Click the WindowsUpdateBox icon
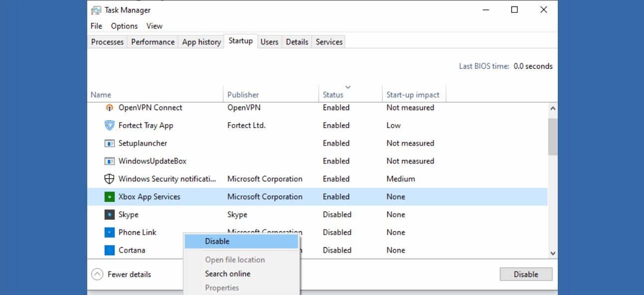This screenshot has height=295, width=644. pyautogui.click(x=109, y=161)
